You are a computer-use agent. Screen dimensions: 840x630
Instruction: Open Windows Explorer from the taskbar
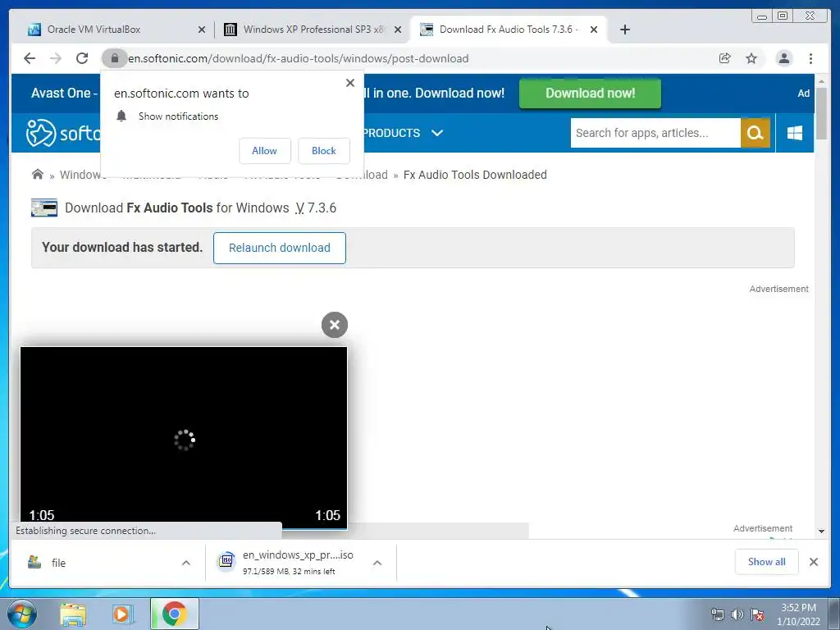73,614
